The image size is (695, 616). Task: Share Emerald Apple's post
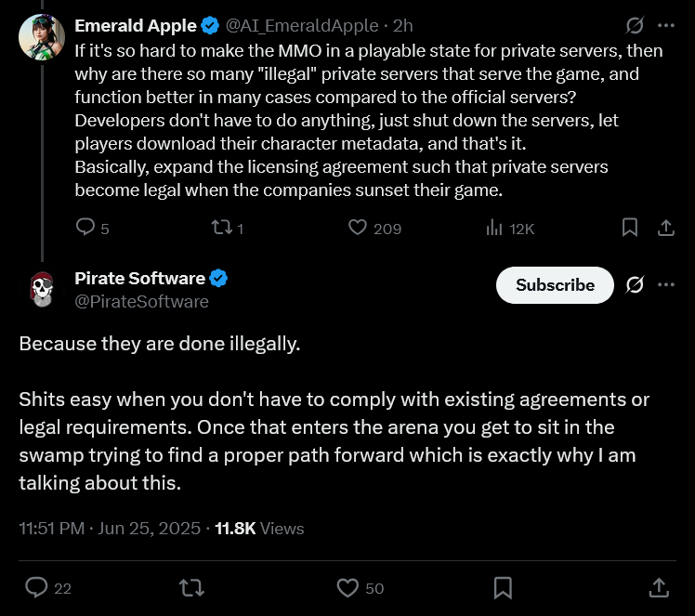666,228
